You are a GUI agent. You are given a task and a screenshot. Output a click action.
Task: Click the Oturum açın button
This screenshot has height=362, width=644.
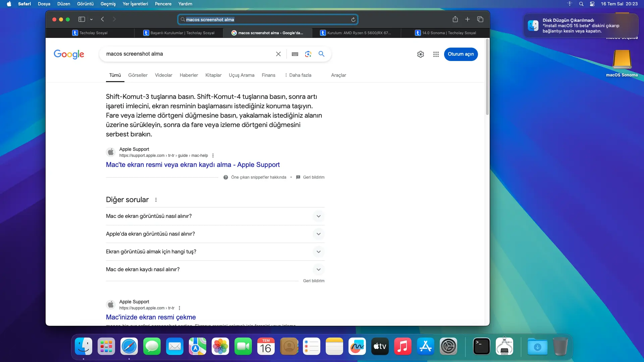461,54
